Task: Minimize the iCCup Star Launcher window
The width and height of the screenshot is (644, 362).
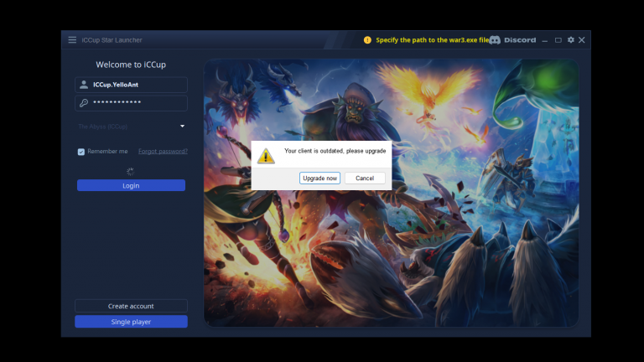Action: click(544, 40)
